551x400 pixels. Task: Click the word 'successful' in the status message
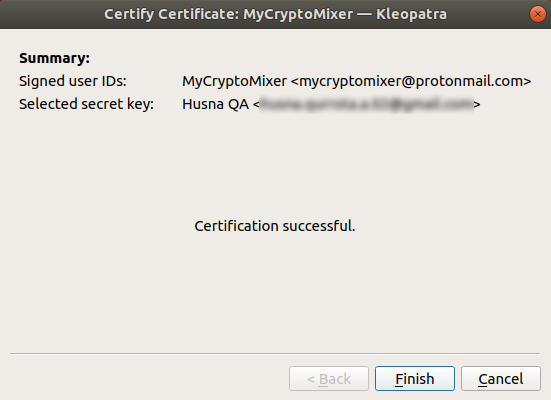[x=318, y=226]
